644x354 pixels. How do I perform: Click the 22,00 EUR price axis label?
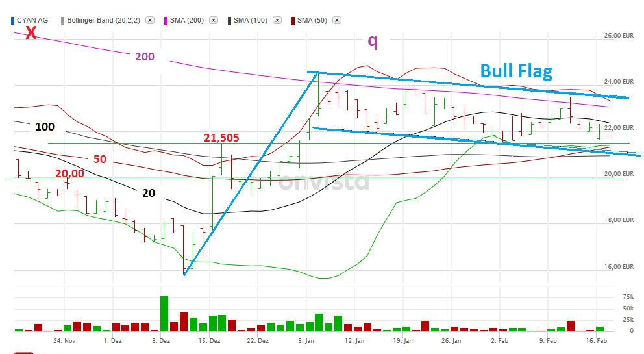coord(619,127)
